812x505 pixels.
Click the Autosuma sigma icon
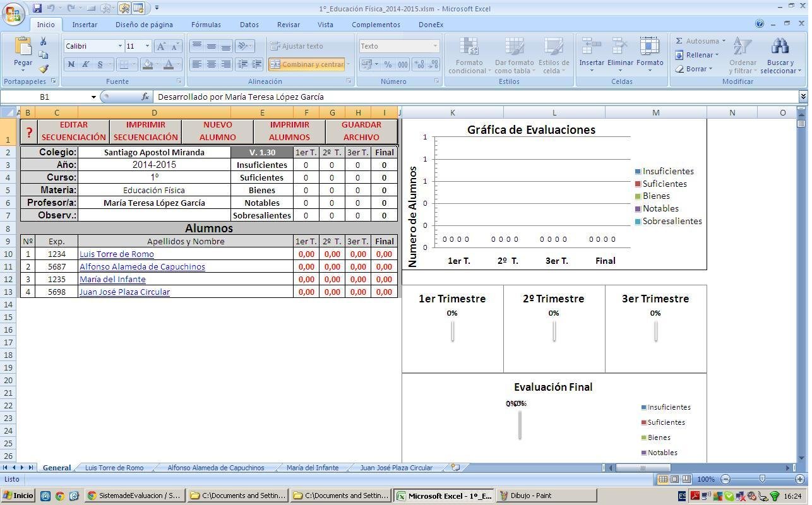tap(679, 41)
